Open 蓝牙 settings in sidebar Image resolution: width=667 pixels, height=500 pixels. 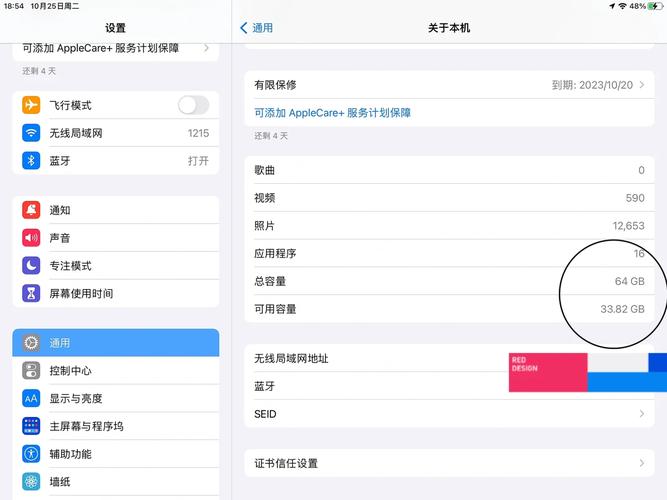point(116,160)
